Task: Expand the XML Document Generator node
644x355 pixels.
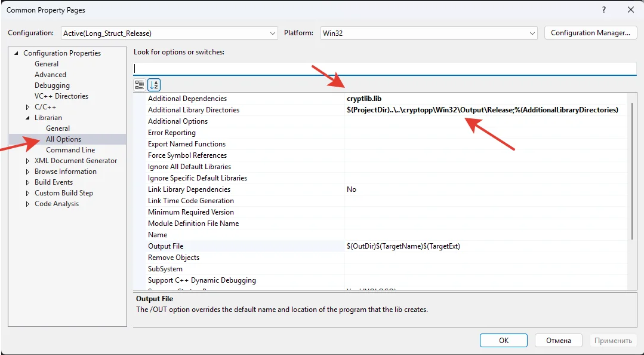Action: (x=27, y=161)
